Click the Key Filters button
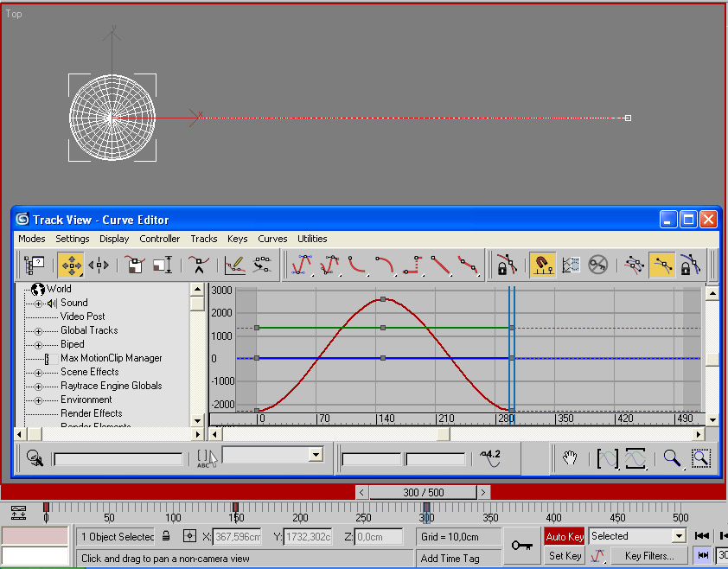Viewport: 728px width, 569px height. tap(648, 556)
